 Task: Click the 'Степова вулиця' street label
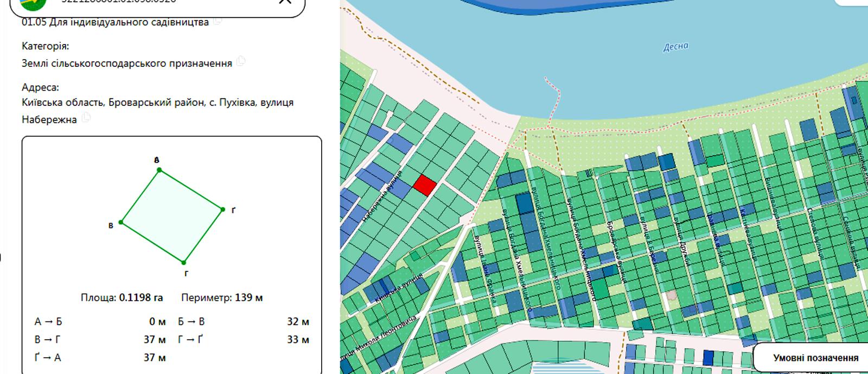pyautogui.click(x=818, y=234)
